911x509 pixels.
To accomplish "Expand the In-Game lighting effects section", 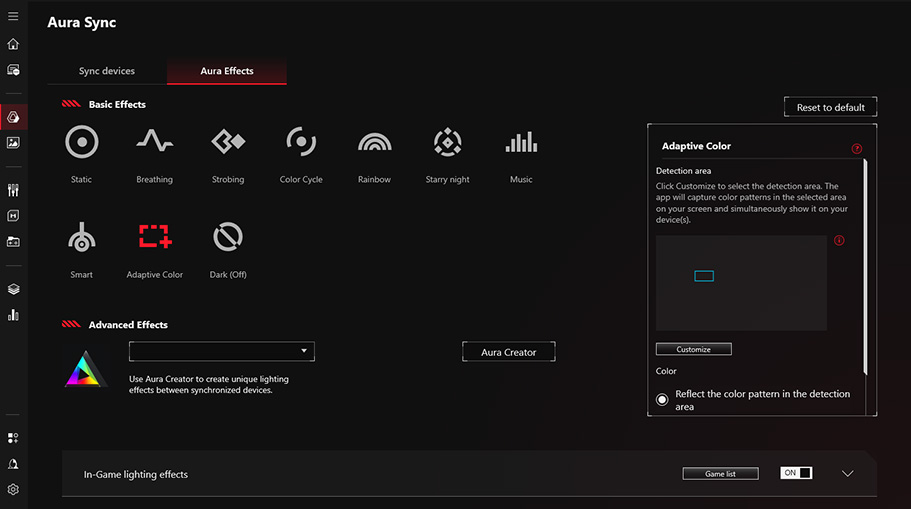I will point(848,474).
